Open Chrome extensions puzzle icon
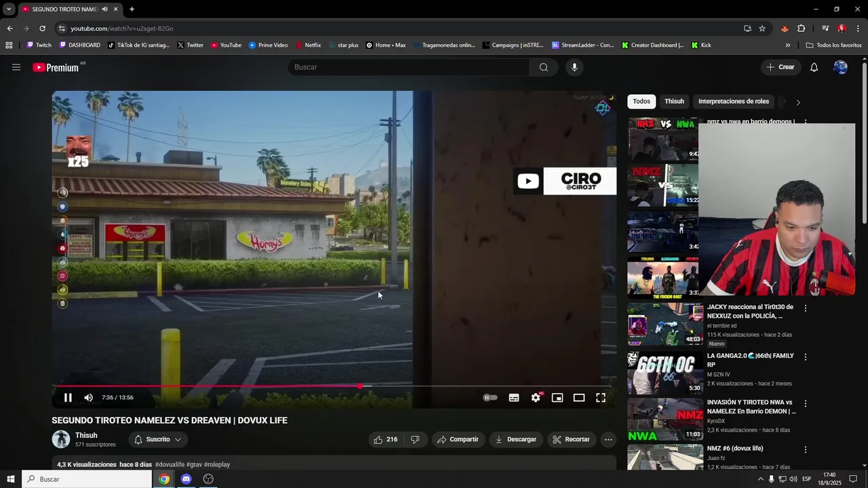868x488 pixels. pyautogui.click(x=801, y=28)
